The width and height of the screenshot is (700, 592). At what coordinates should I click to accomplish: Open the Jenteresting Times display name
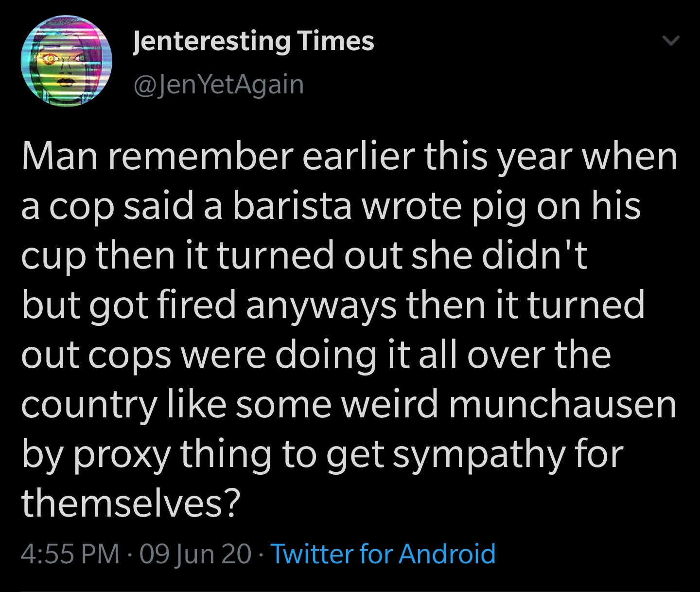253,41
